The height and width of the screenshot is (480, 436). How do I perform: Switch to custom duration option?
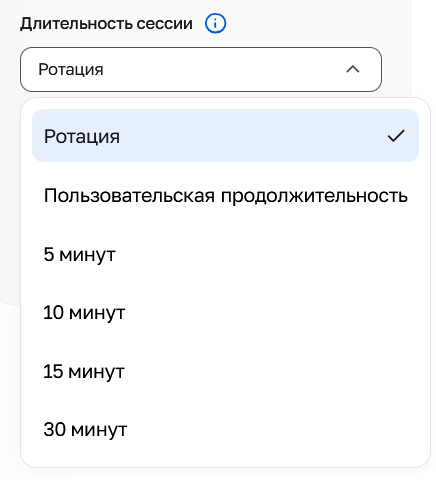pos(225,195)
